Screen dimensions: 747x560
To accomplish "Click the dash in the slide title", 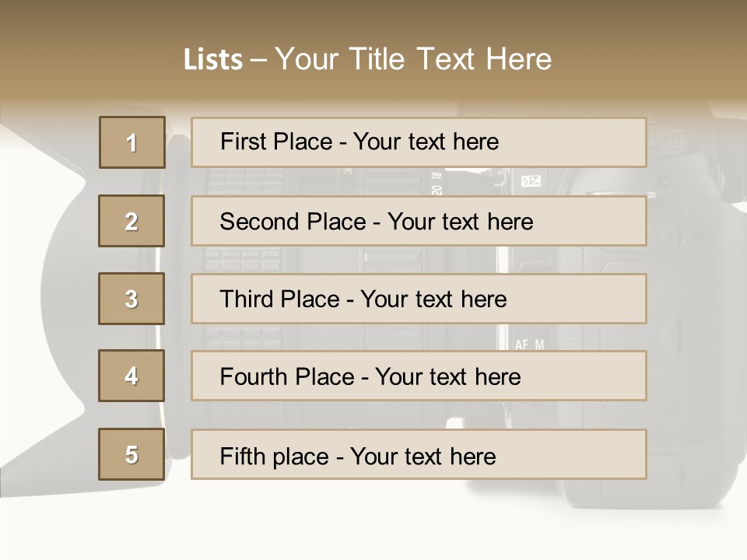I will (258, 60).
